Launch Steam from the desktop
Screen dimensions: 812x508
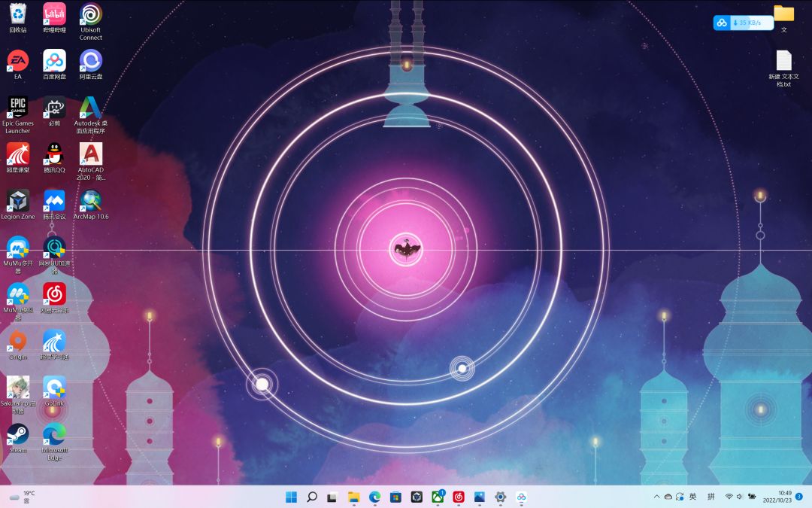coord(17,438)
